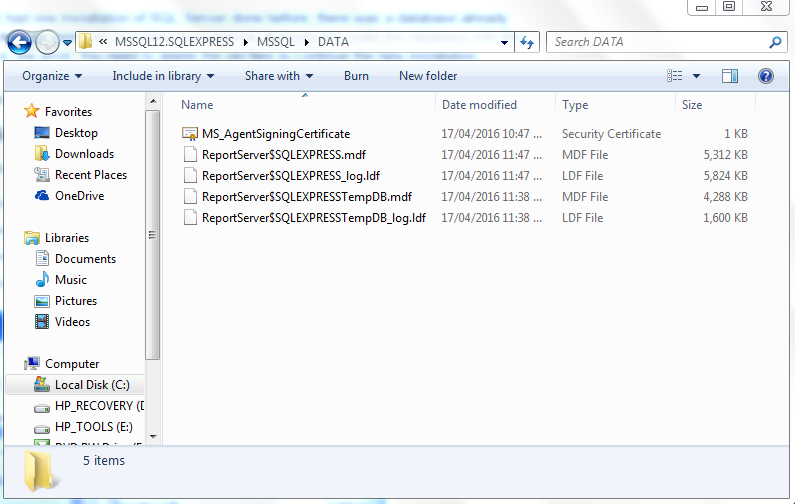Screen dimensions: 795x504
Task: Click the icon of ReportServer$SQLEXPRESS.mdf
Action: pos(190,155)
